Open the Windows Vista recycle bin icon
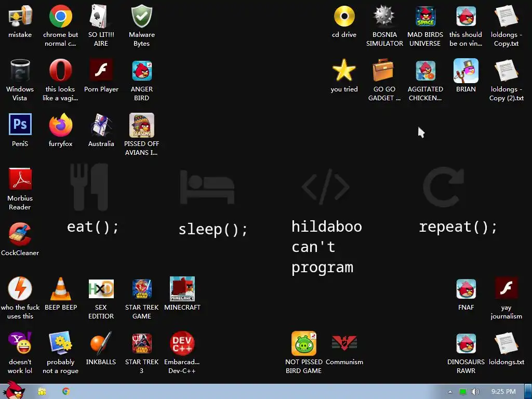This screenshot has width=532, height=399. click(x=20, y=71)
